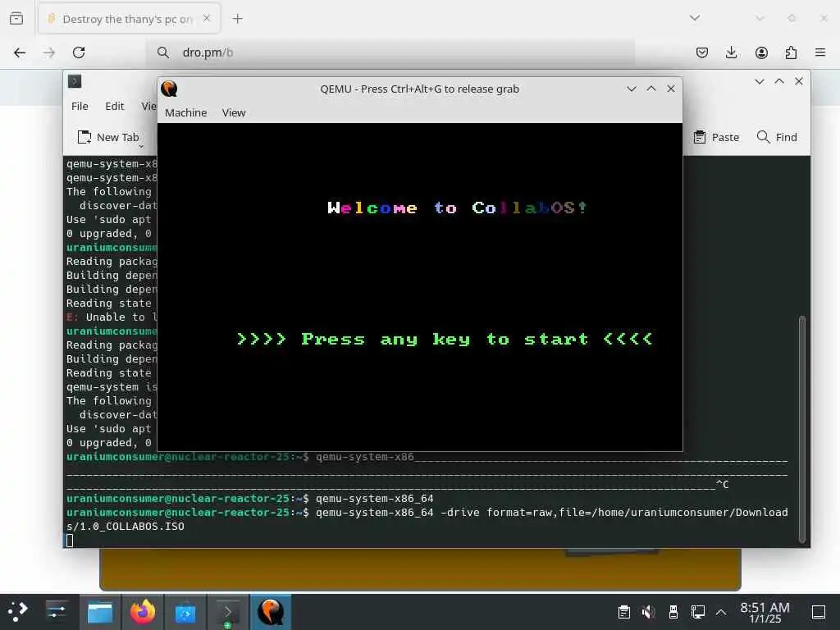The width and height of the screenshot is (840, 630).
Task: Click terminal text '1.0_COLLABOS.ISO'
Action: pyautogui.click(x=132, y=527)
